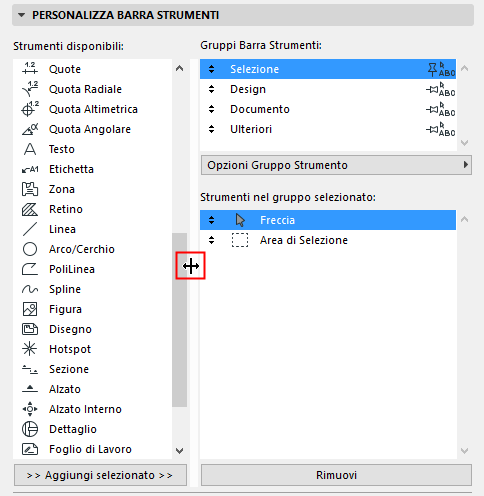
Task: Select the Quota Radiale tool icon
Action: coord(30,89)
